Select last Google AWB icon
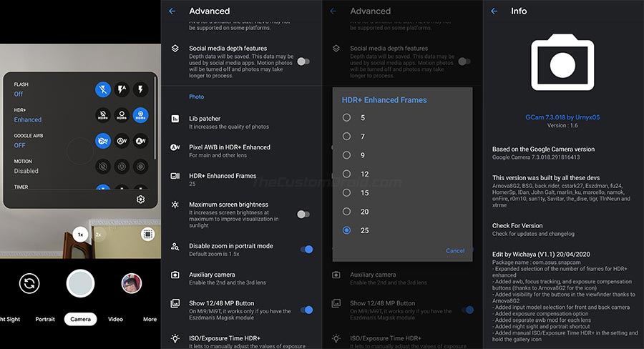This screenshot has height=349, width=644. click(x=140, y=141)
